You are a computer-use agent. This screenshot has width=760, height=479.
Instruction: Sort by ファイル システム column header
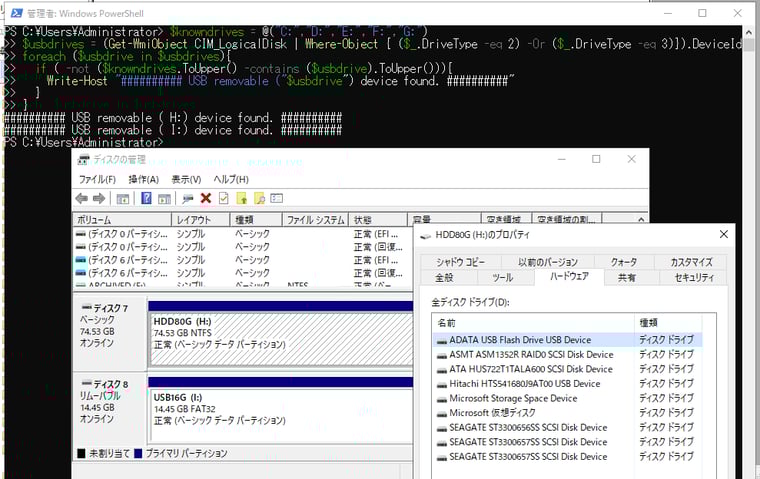(x=315, y=220)
